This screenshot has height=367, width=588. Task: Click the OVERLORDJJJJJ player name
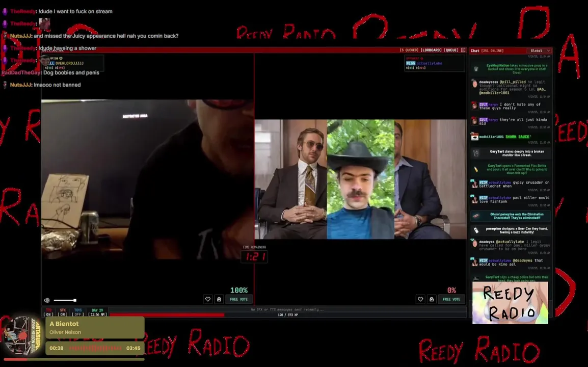[x=69, y=63]
